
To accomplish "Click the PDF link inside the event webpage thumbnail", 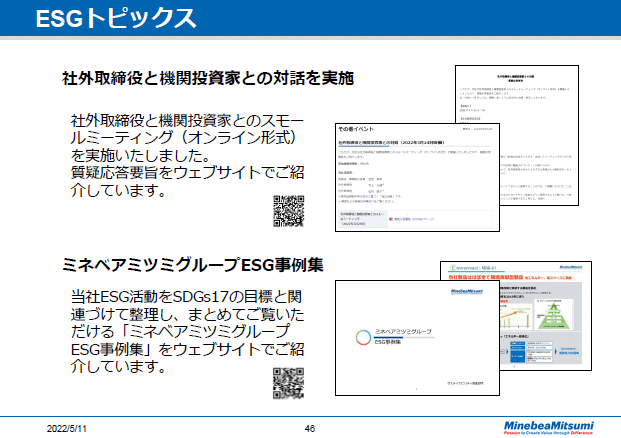I will [412, 219].
